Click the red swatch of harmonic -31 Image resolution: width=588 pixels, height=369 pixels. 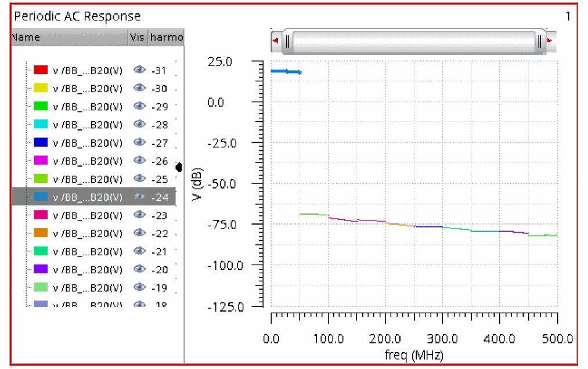[x=40, y=70]
